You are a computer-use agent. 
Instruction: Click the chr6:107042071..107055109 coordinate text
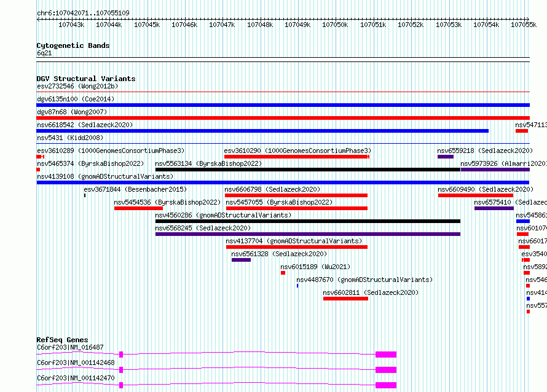83,13
